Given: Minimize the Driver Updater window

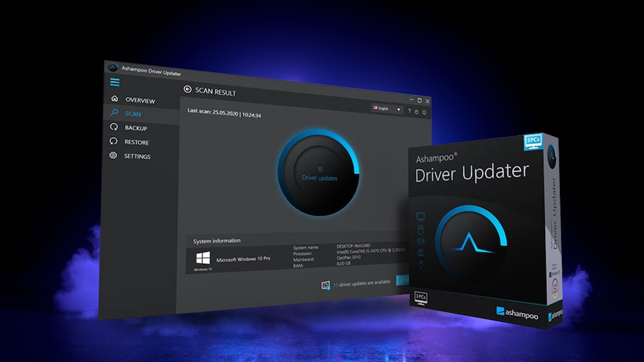Looking at the screenshot, I should pyautogui.click(x=411, y=100).
